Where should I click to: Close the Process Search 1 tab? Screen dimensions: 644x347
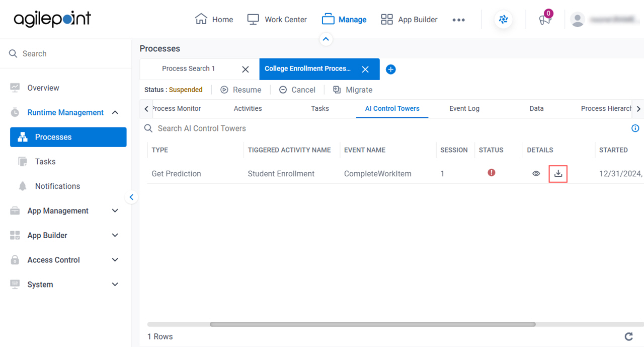[x=246, y=70]
